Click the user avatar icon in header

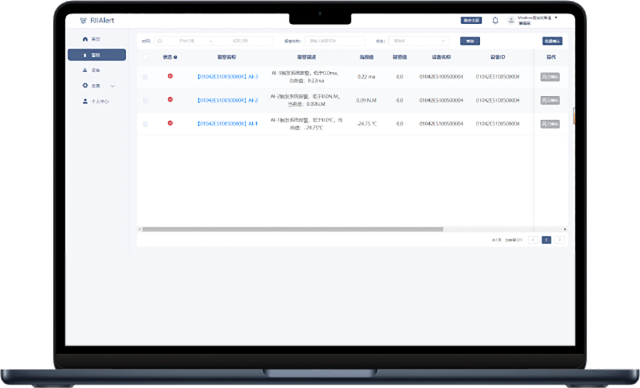(511, 20)
